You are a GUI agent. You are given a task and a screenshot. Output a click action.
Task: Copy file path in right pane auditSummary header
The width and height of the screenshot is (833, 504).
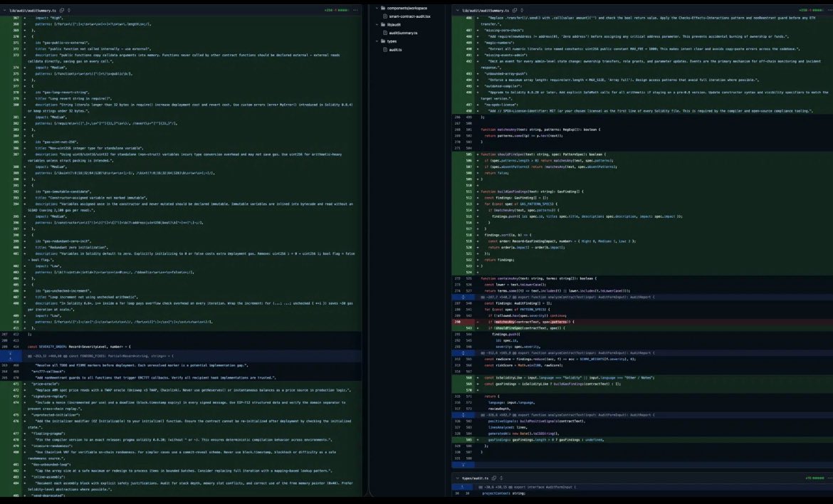point(515,10)
